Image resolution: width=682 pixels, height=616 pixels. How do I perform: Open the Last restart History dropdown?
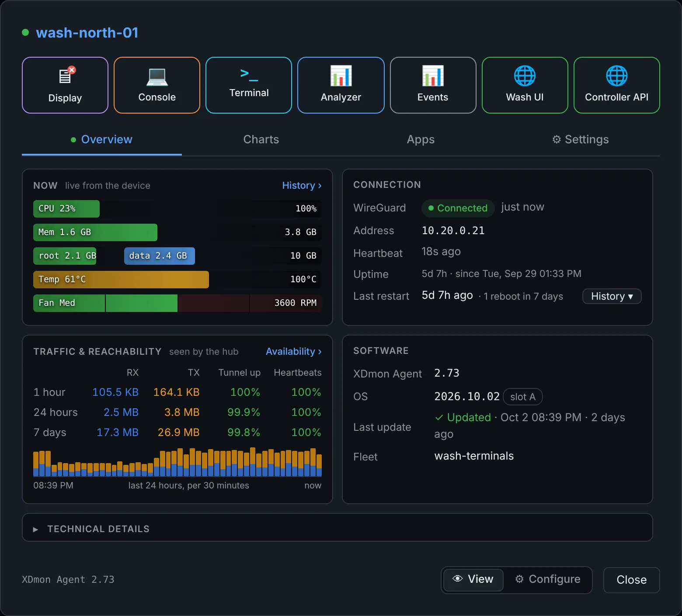coord(612,296)
